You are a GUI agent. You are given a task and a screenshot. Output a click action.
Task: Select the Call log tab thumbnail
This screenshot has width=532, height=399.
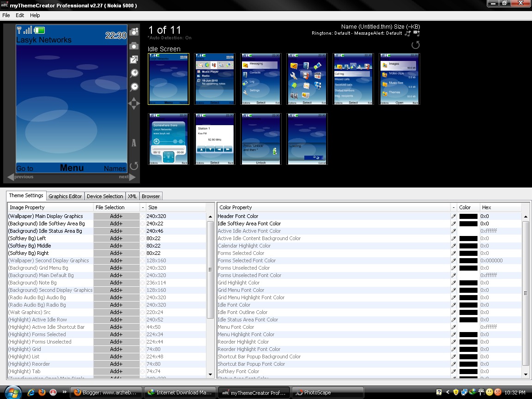(x=353, y=79)
